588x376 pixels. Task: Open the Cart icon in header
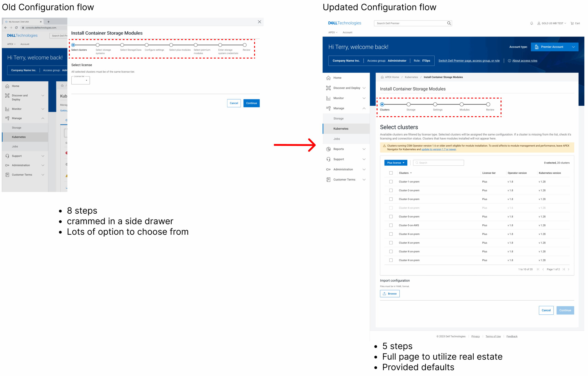pos(572,23)
